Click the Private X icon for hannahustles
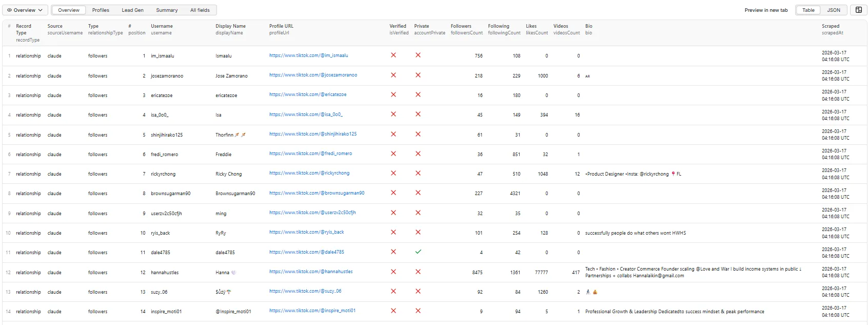868x325 pixels. pyautogui.click(x=418, y=272)
